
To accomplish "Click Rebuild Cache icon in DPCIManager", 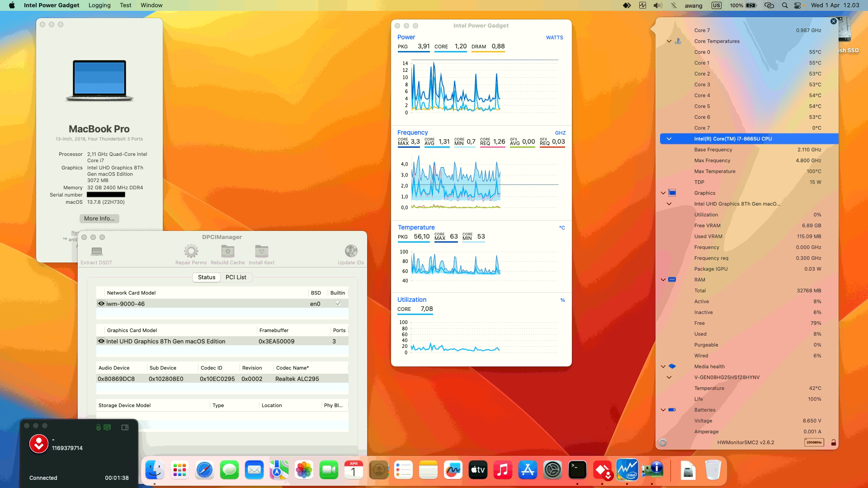I will tap(227, 251).
